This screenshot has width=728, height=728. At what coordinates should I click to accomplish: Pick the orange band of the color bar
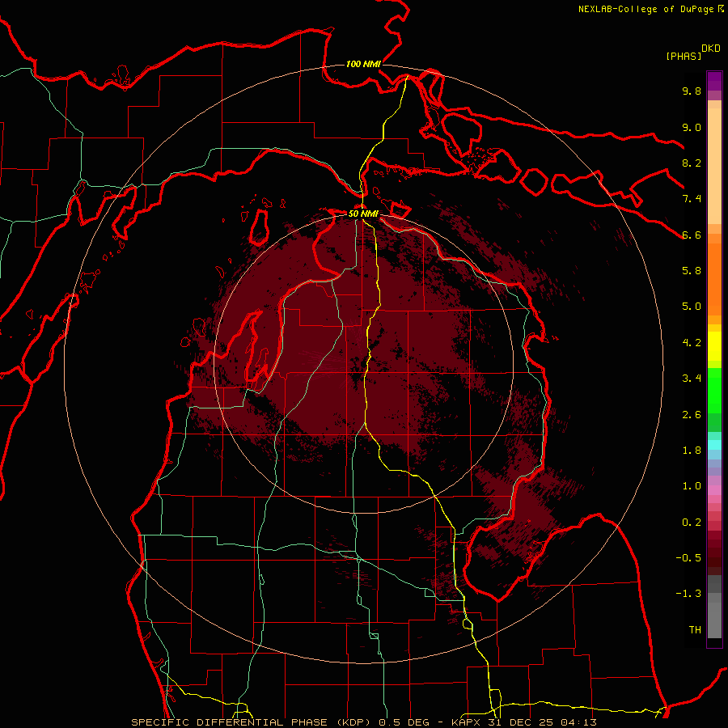714,278
